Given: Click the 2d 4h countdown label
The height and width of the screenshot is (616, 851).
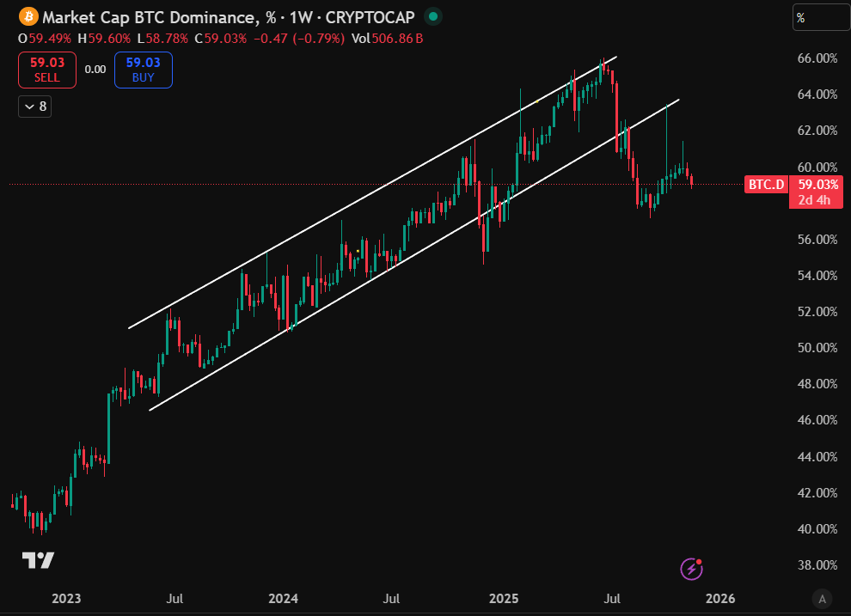Looking at the screenshot, I should pyautogui.click(x=813, y=199).
